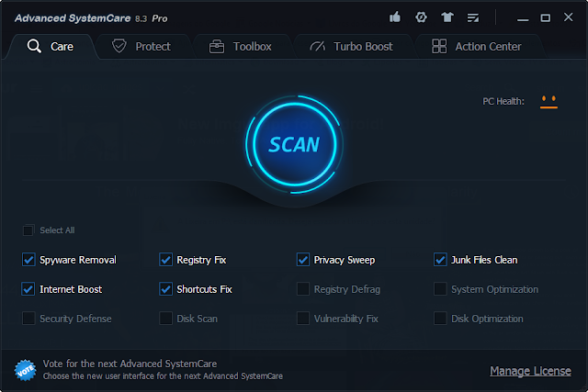Uncheck Shortcuts Fix checkbox
The image size is (588, 392).
165,289
